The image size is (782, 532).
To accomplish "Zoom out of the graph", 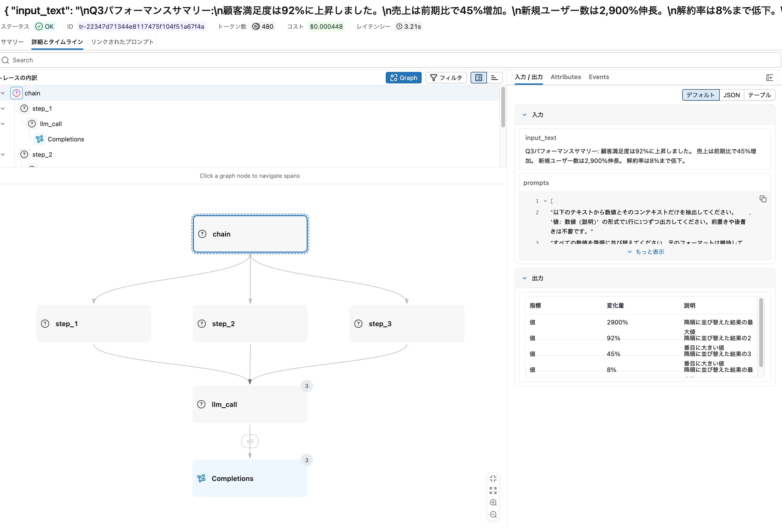I will 493,515.
